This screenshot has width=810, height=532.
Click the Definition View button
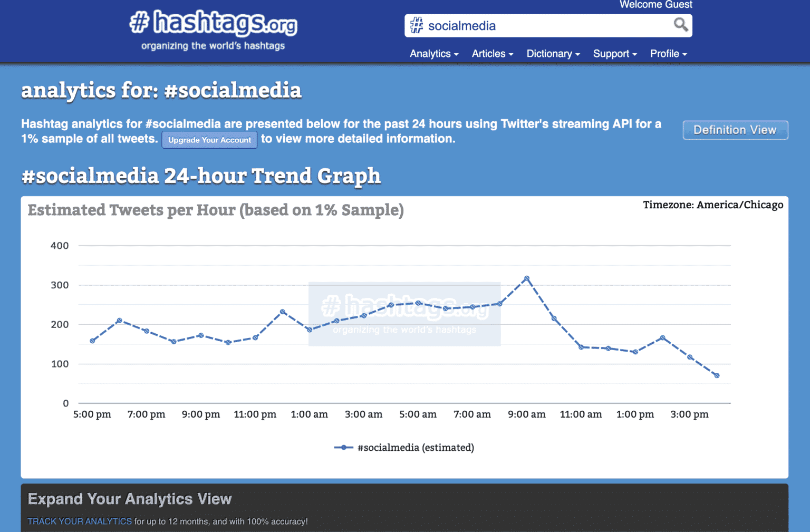pos(735,130)
